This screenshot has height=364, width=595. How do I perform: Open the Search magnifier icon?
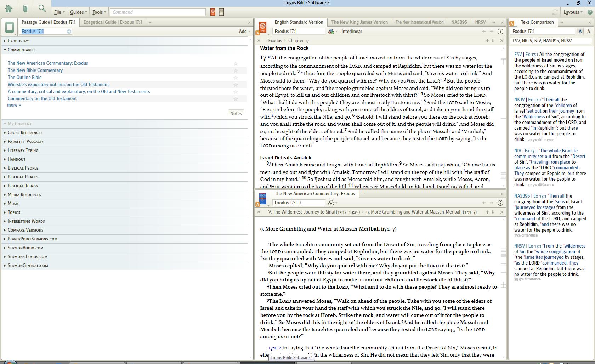pyautogui.click(x=42, y=8)
